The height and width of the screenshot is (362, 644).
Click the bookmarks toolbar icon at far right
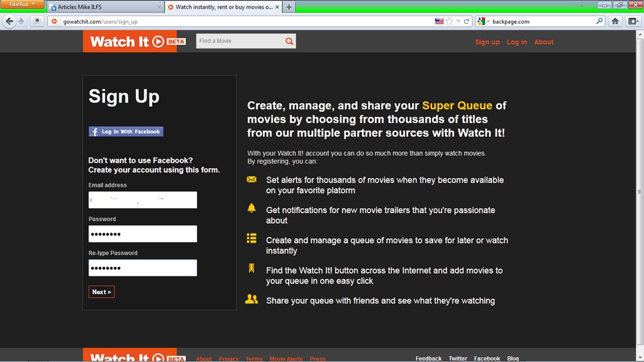[633, 21]
